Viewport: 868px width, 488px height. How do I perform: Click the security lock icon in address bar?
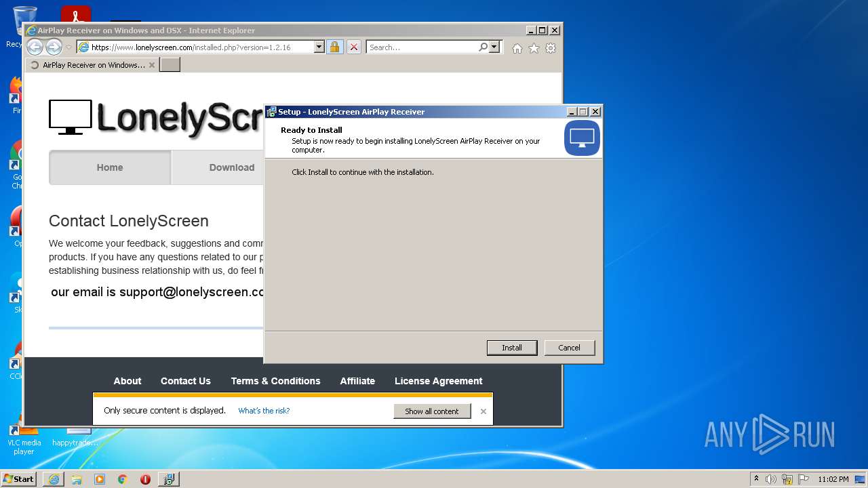[334, 47]
